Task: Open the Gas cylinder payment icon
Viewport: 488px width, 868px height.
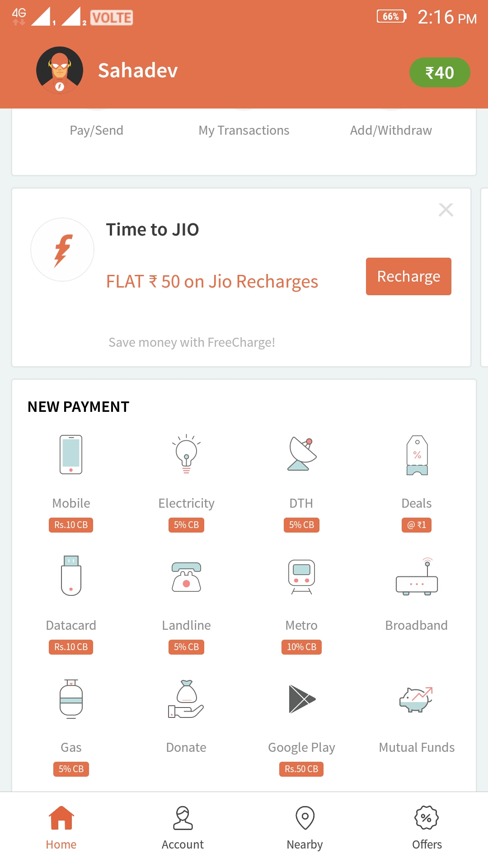Action: coord(71,699)
